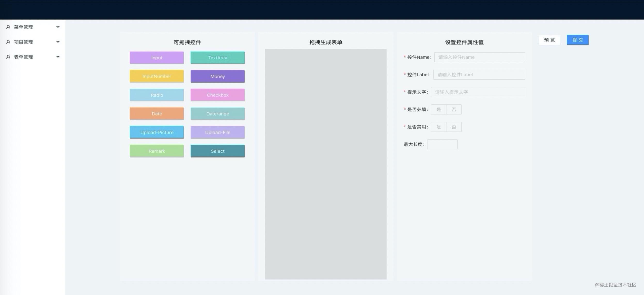Choose the Checkbox control block

pyautogui.click(x=218, y=95)
